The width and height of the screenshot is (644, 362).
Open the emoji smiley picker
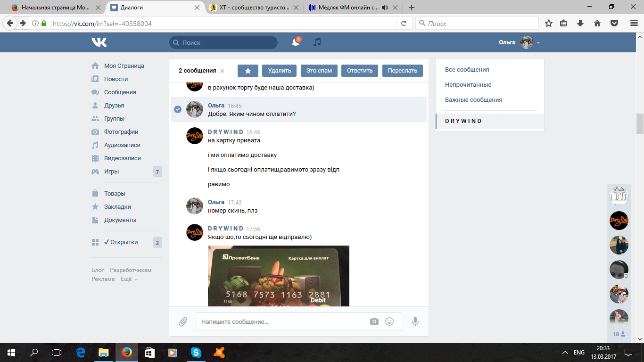tap(389, 321)
